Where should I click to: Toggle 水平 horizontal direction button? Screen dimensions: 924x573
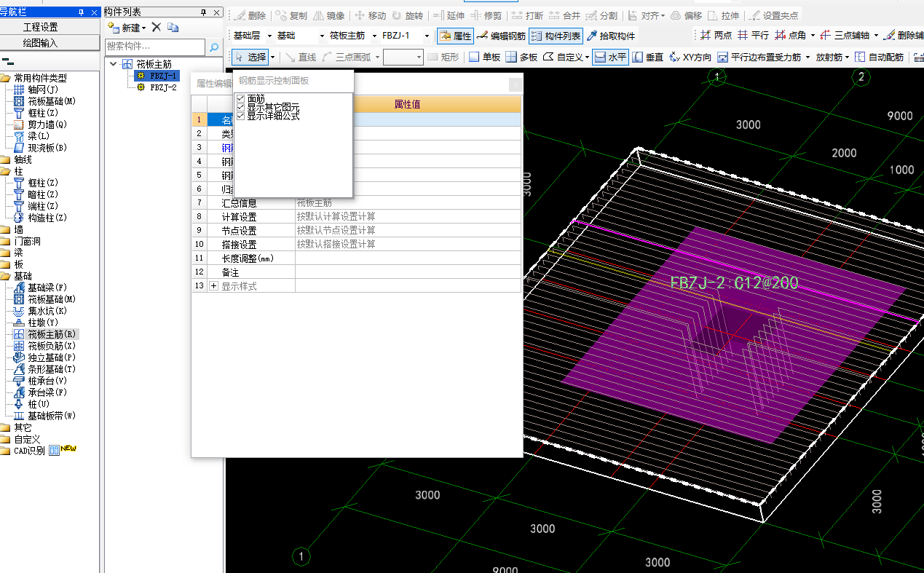point(610,57)
